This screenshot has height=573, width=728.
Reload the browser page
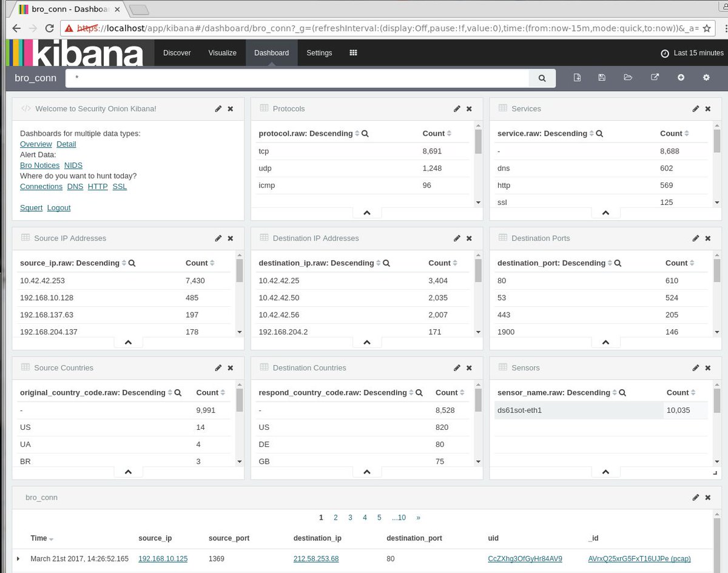point(50,28)
